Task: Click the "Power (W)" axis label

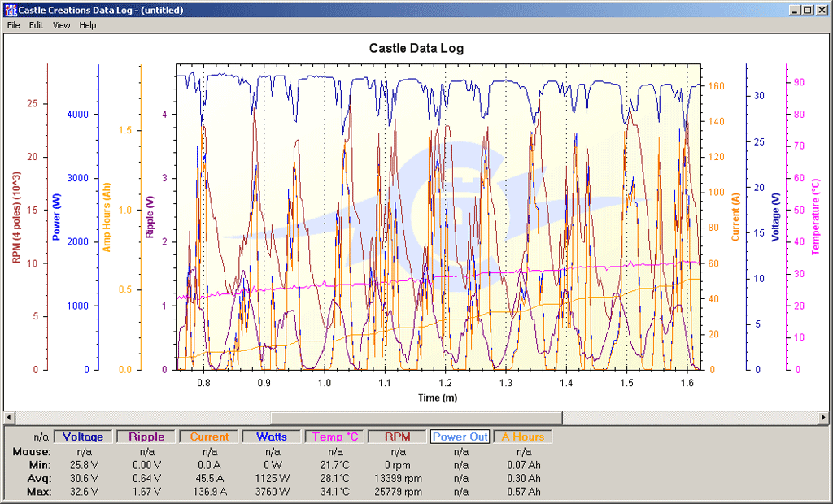Action: coord(56,217)
